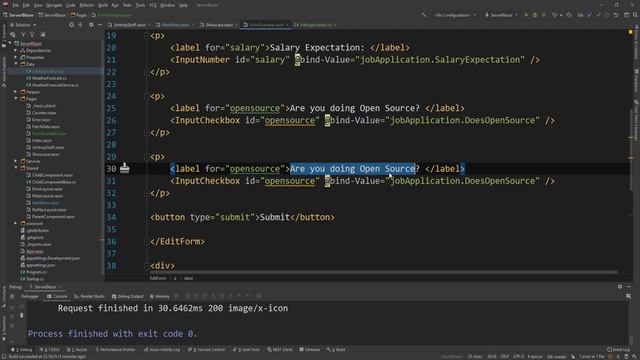This screenshot has height=360, width=640.
Task: Click the locate-in-solution target icon
Action: pos(71,25)
